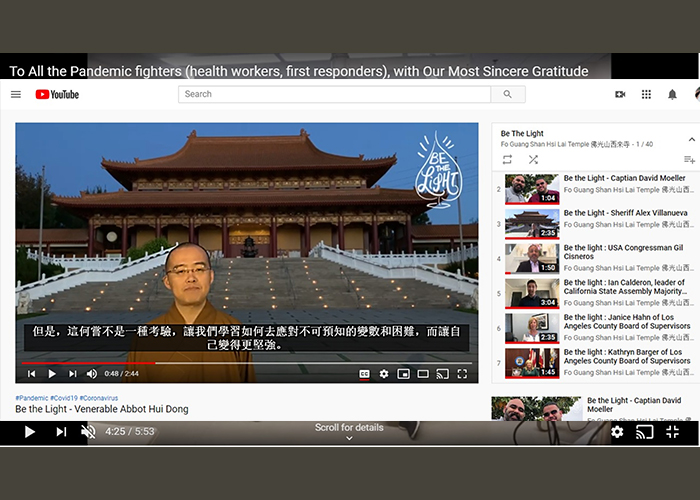Image resolution: width=700 pixels, height=500 pixels.
Task: Click the inner video time 0:48 / 2:44
Action: pyautogui.click(x=121, y=374)
